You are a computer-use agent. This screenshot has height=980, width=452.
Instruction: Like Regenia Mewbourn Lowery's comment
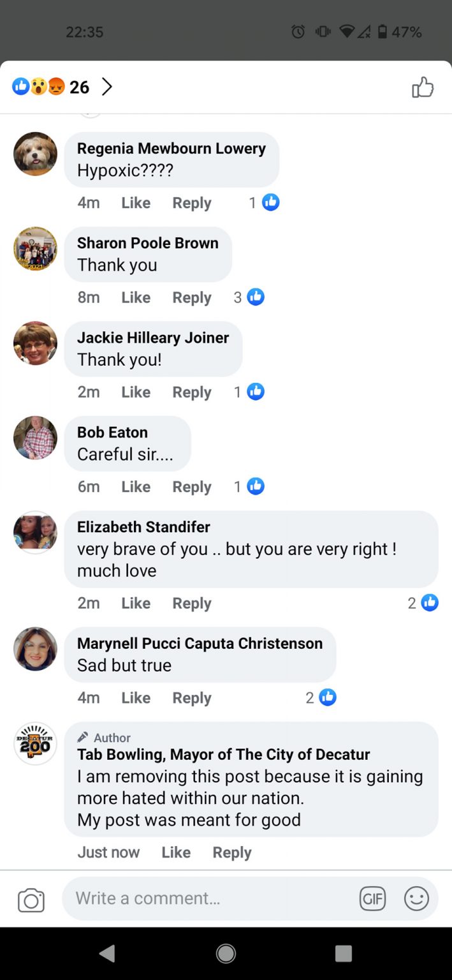[136, 203]
